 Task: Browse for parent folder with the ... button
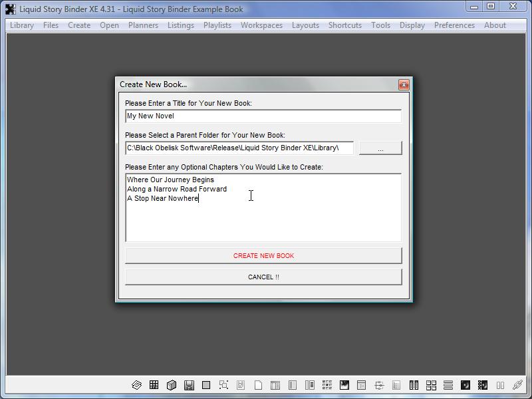coord(380,148)
